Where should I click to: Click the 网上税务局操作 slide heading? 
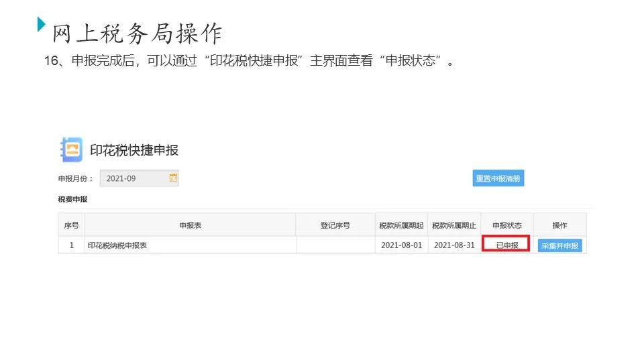pos(137,33)
